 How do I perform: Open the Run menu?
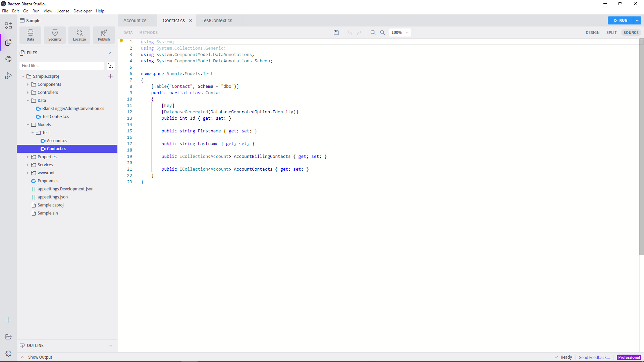coord(36,11)
